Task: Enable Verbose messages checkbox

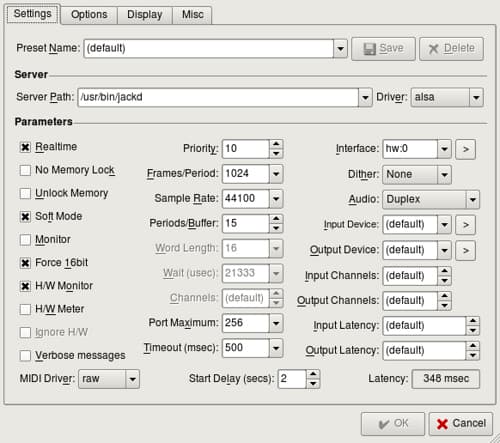Action: [25, 356]
